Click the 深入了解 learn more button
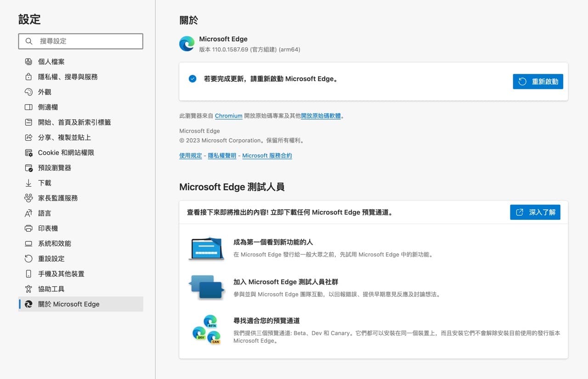 (x=535, y=212)
